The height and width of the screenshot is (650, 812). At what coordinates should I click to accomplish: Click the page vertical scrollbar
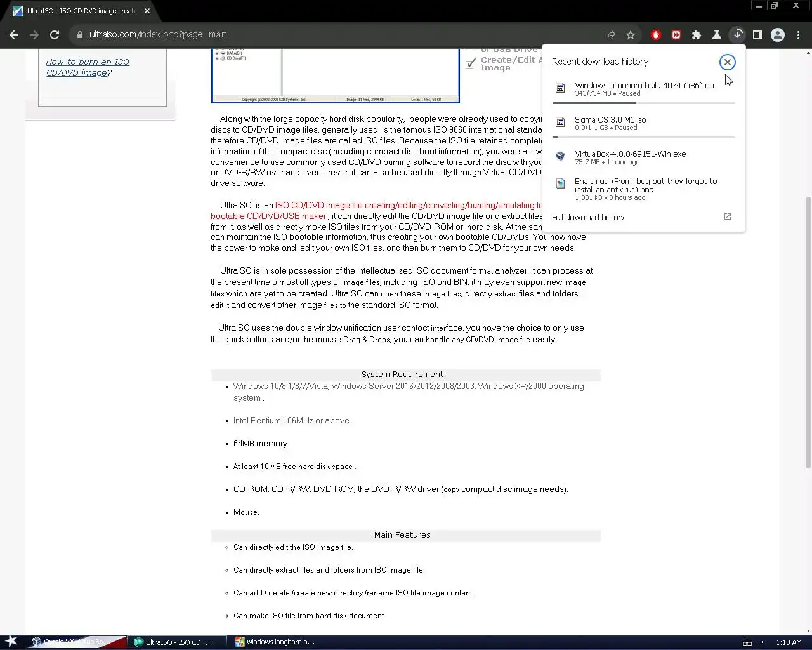pos(808,333)
